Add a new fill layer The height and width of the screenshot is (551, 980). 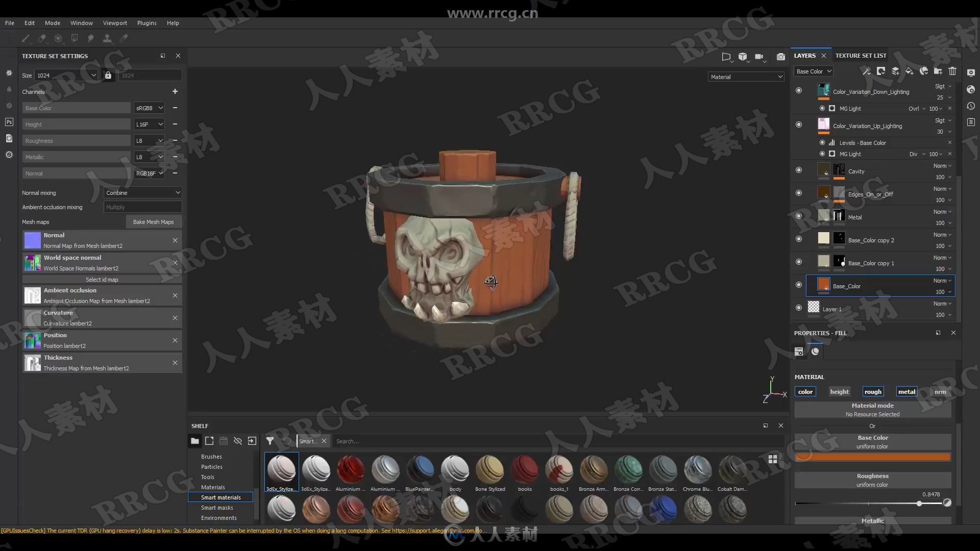pos(910,71)
